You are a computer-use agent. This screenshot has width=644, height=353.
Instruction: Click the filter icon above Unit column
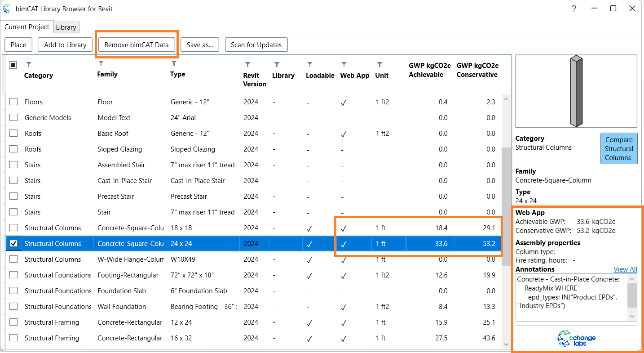(x=379, y=65)
